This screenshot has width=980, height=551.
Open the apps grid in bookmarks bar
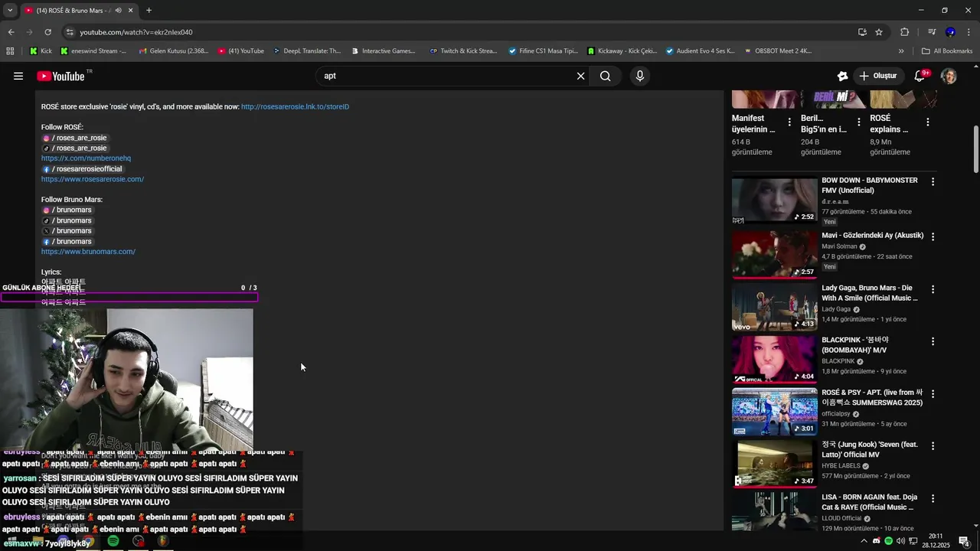pos(10,51)
